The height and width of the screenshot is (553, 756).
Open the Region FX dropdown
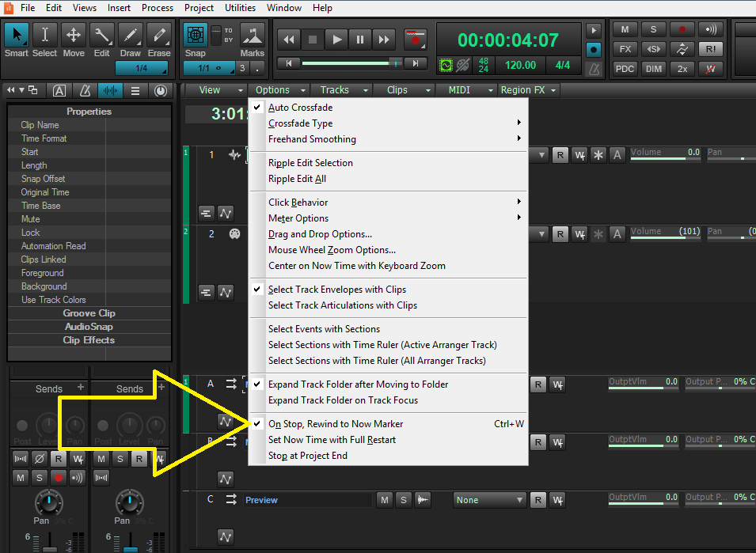[529, 90]
